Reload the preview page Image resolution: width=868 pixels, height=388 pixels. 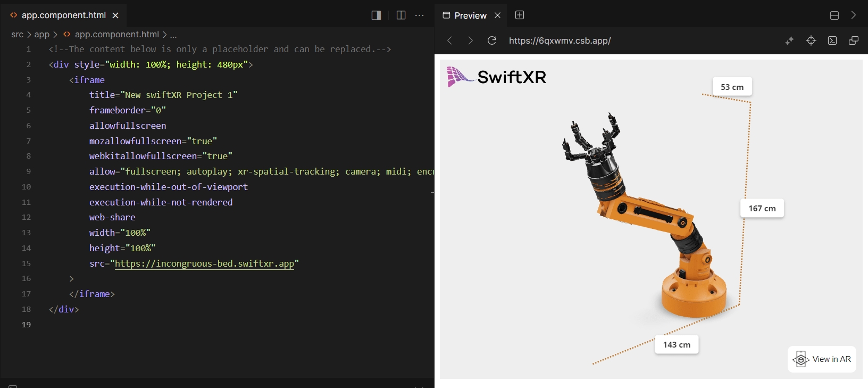pos(492,40)
